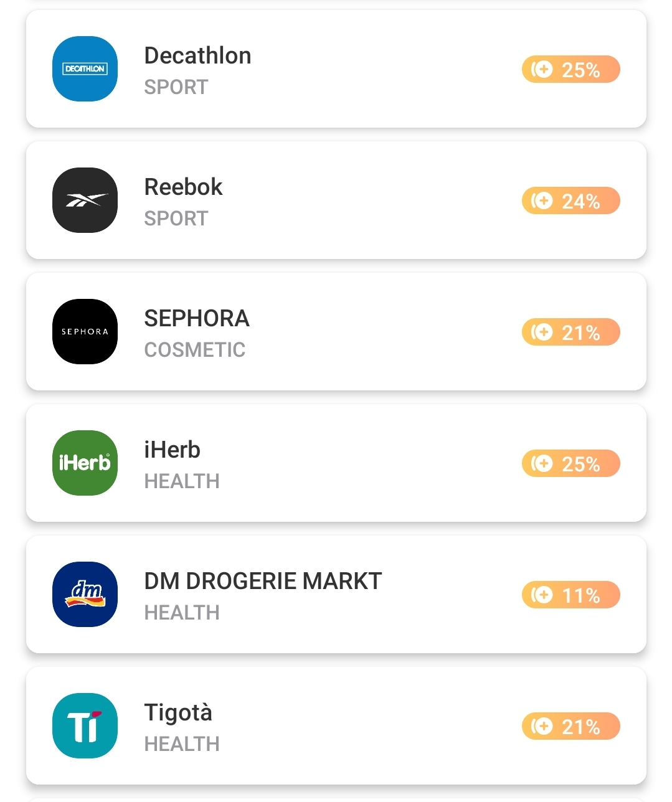Select the black SEPHORA logo icon
Screen dimensions: 672x802
(85, 332)
